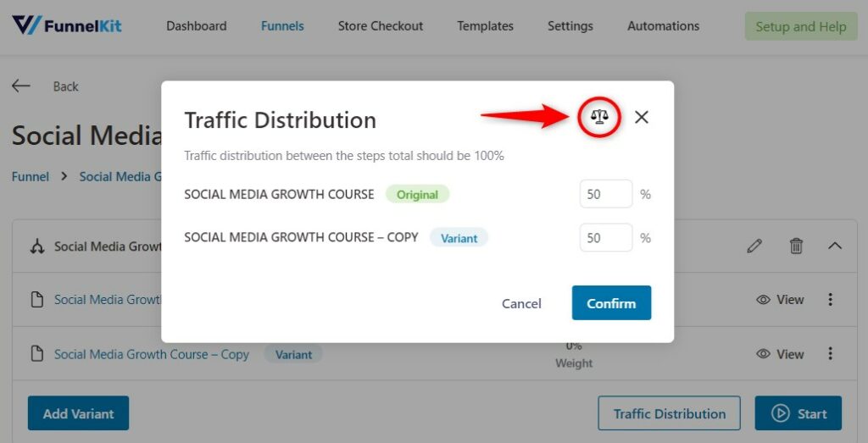View the Social Media Growth Course – Copy variant
The height and width of the screenshot is (443, 868).
click(780, 354)
